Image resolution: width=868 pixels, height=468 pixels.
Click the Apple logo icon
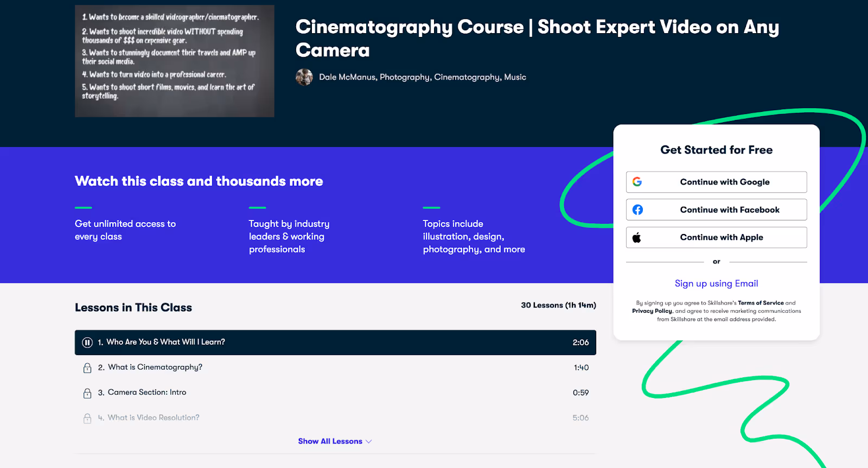pos(637,237)
